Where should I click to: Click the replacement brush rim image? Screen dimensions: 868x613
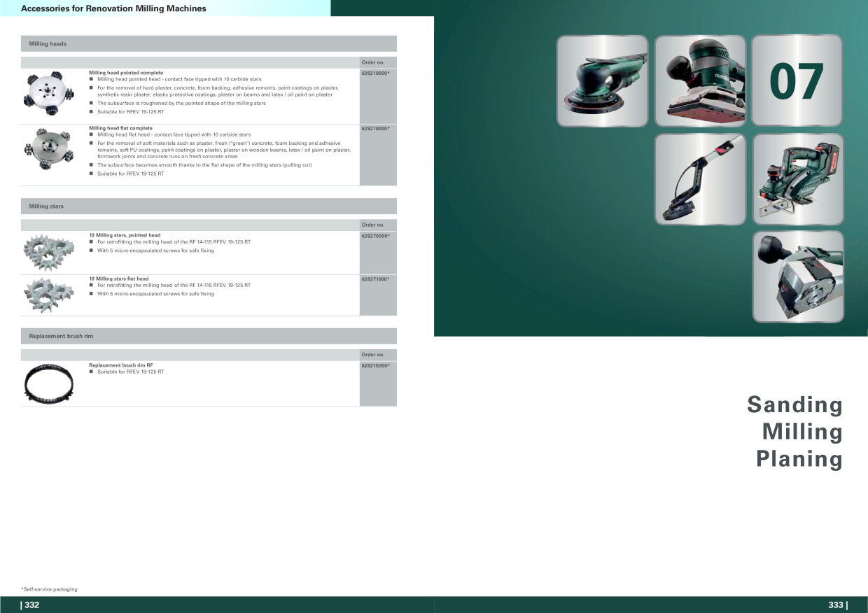pos(49,383)
